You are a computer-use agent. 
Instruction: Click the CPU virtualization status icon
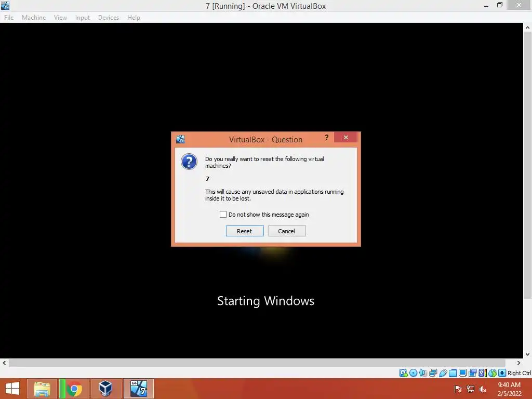point(483,373)
